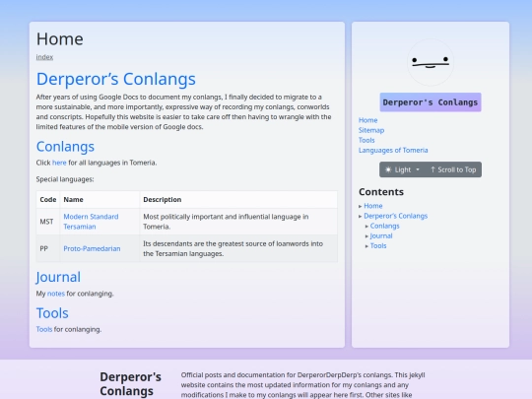Viewport: 532px width, 399px height.
Task: Click the derp face avatar image
Action: coord(431,62)
